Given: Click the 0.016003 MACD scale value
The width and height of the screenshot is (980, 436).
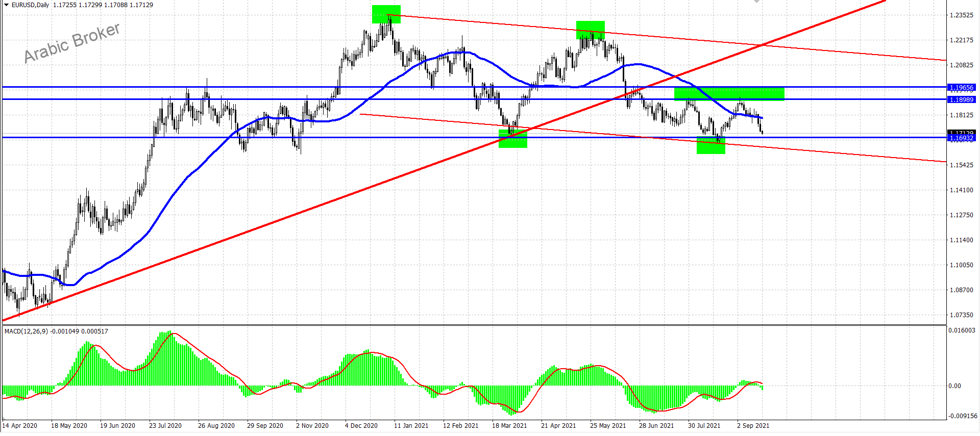Looking at the screenshot, I should click(962, 330).
